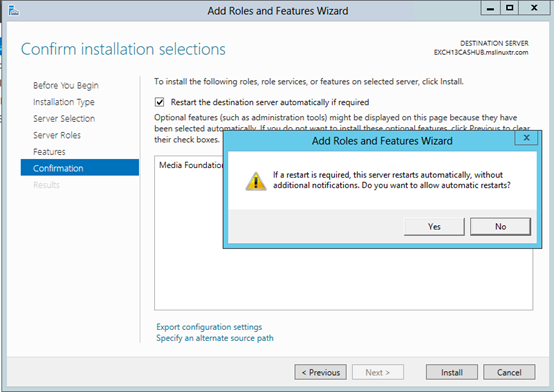Viewport: 554px width, 392px height.
Task: Select Server Selection step
Action: 64,118
